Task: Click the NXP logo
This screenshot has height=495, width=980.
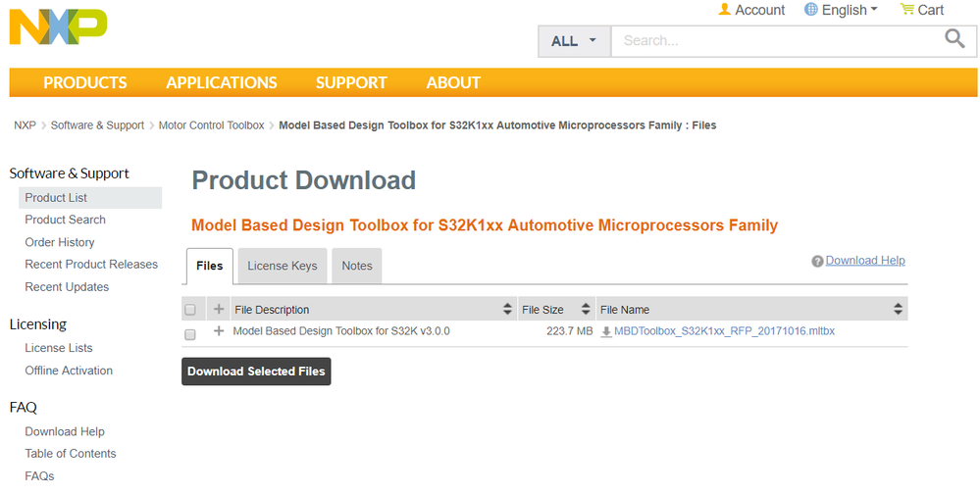Action: [58, 26]
